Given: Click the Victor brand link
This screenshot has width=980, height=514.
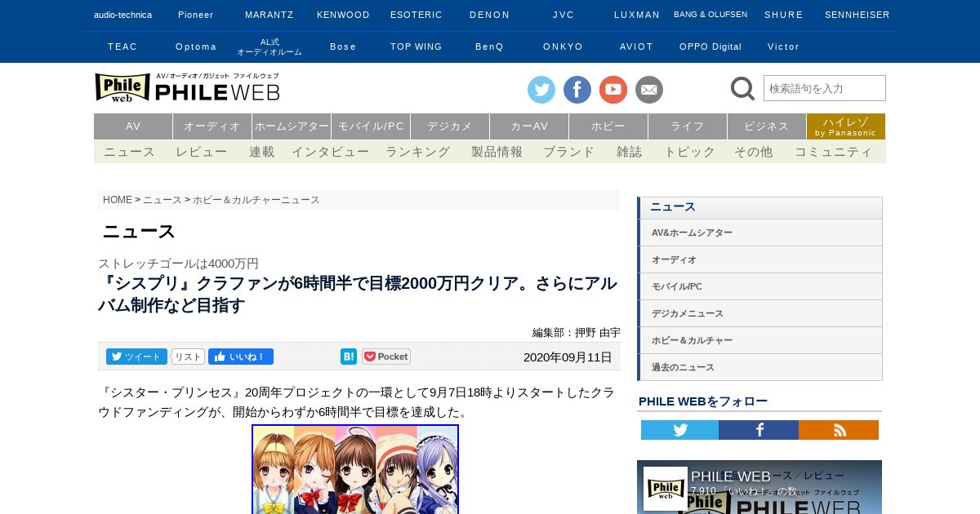Looking at the screenshot, I should [x=784, y=47].
